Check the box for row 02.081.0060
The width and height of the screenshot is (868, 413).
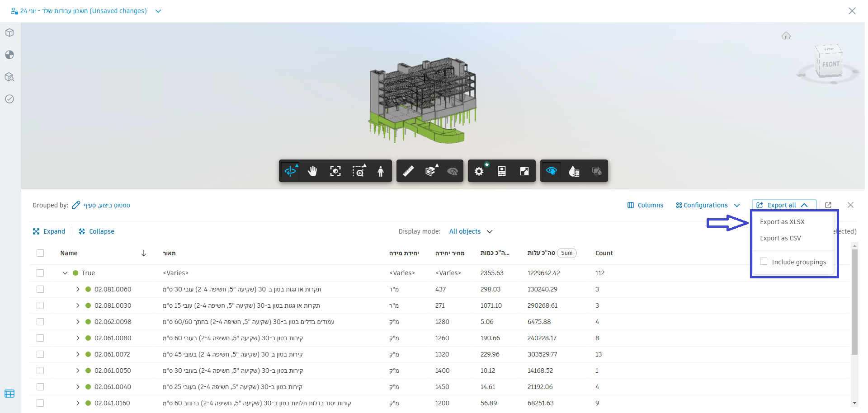[40, 289]
